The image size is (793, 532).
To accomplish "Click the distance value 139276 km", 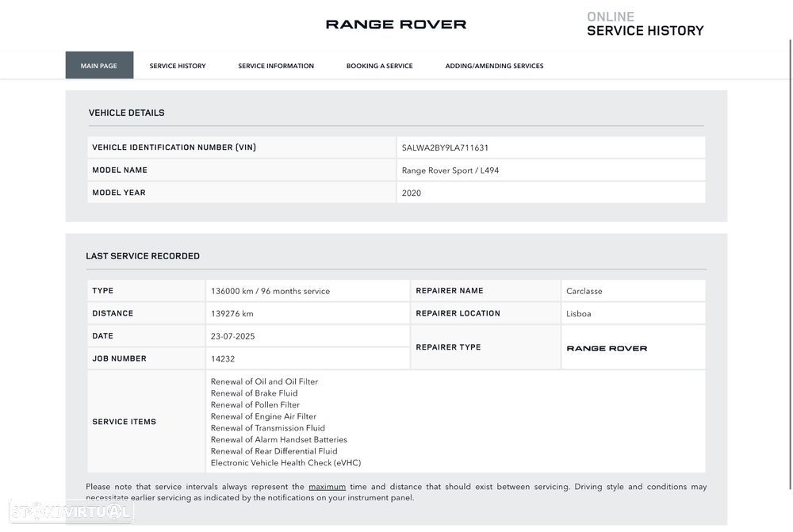I will point(232,313).
